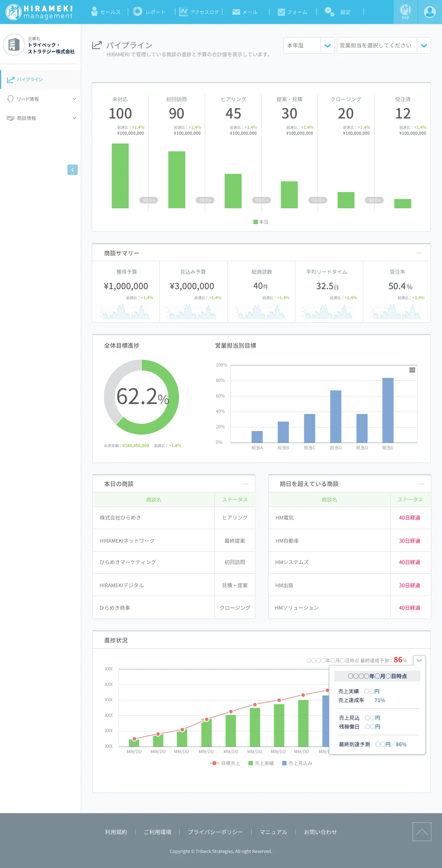This screenshot has width=442, height=868.
Task: Click the アクセスログ chart icon
Action: [x=183, y=12]
